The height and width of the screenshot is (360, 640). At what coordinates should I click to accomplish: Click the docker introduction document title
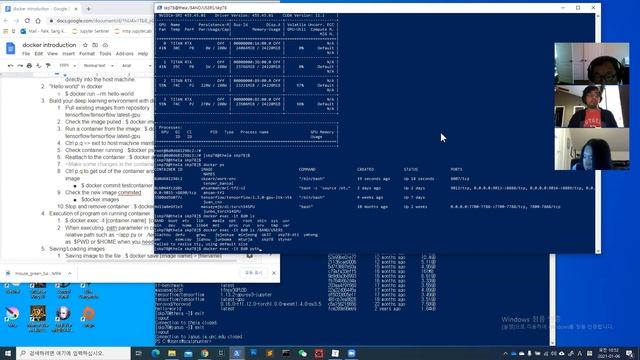49,45
